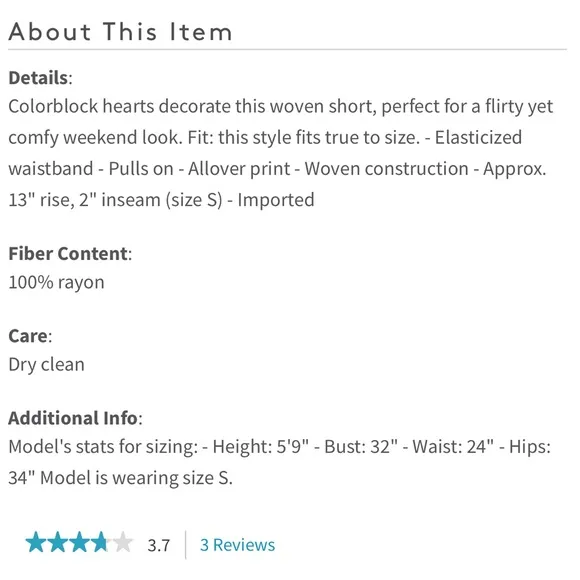Click the 13" rise, 2" inseam measurement line
Screen dimensions: 580x580
[x=115, y=200]
